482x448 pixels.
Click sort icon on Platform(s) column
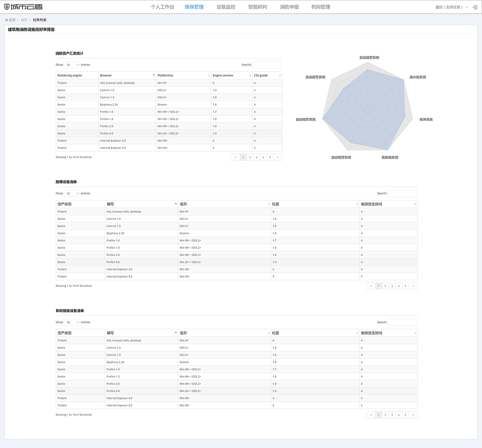209,75
